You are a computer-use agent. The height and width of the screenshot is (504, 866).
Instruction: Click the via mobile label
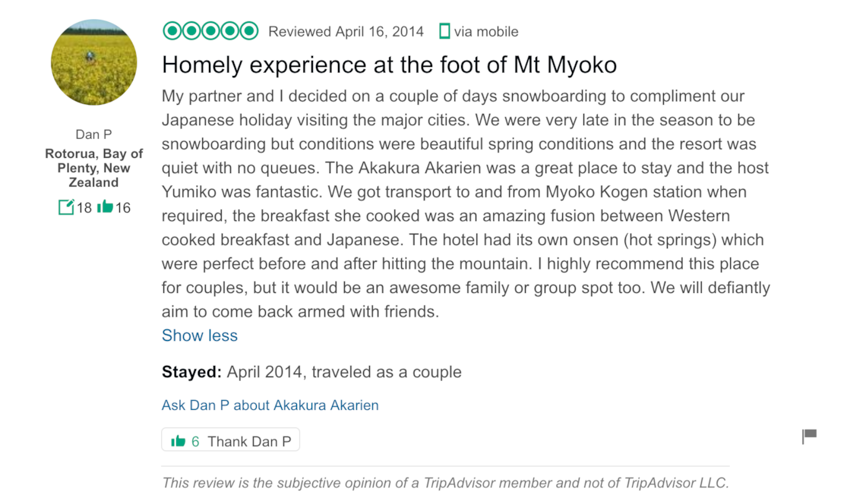pos(486,31)
